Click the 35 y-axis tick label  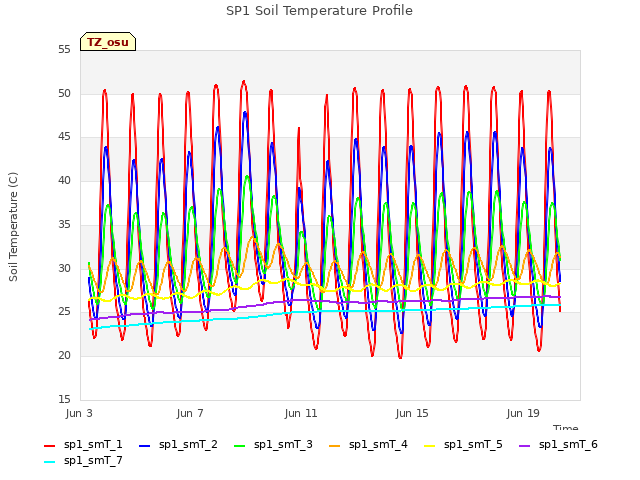tap(64, 224)
